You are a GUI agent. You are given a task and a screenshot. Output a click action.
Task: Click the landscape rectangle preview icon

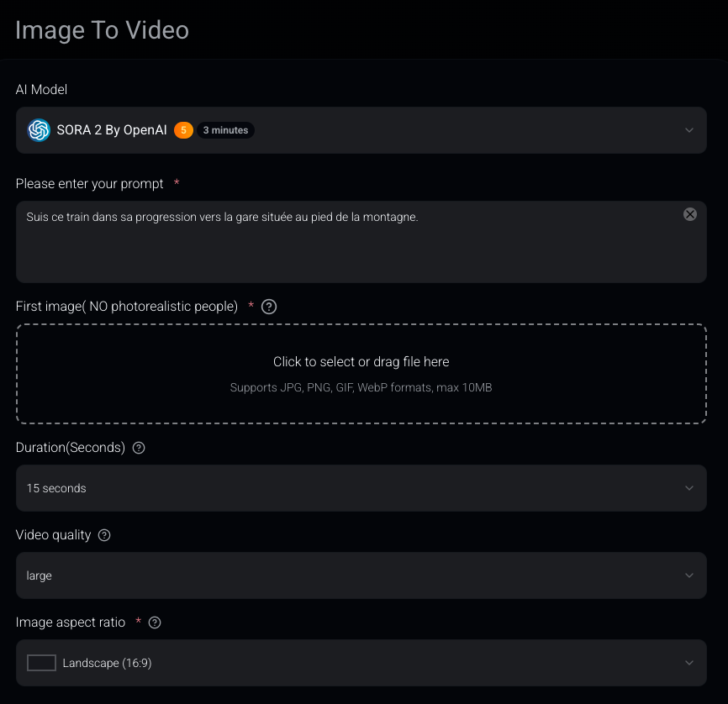click(x=41, y=663)
